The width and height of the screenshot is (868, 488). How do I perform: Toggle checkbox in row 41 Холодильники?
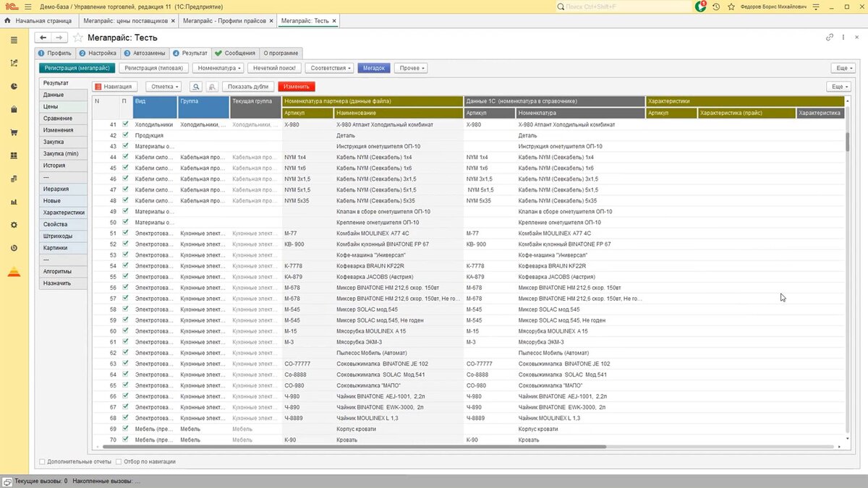click(x=125, y=124)
